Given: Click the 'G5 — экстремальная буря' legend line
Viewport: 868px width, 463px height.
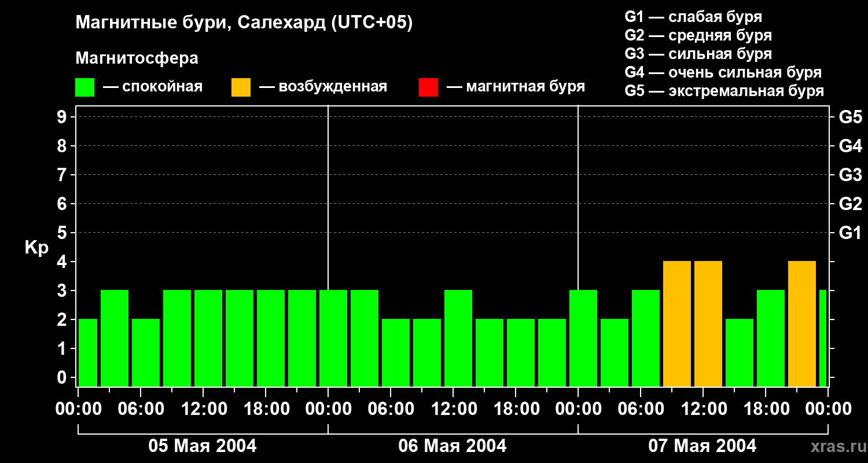Looking at the screenshot, I should pos(724,91).
